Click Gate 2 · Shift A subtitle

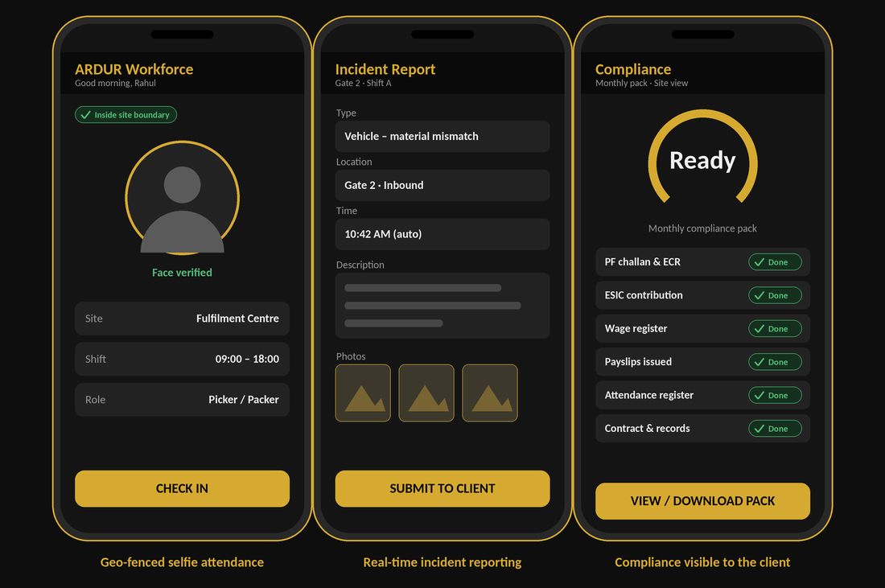click(363, 83)
